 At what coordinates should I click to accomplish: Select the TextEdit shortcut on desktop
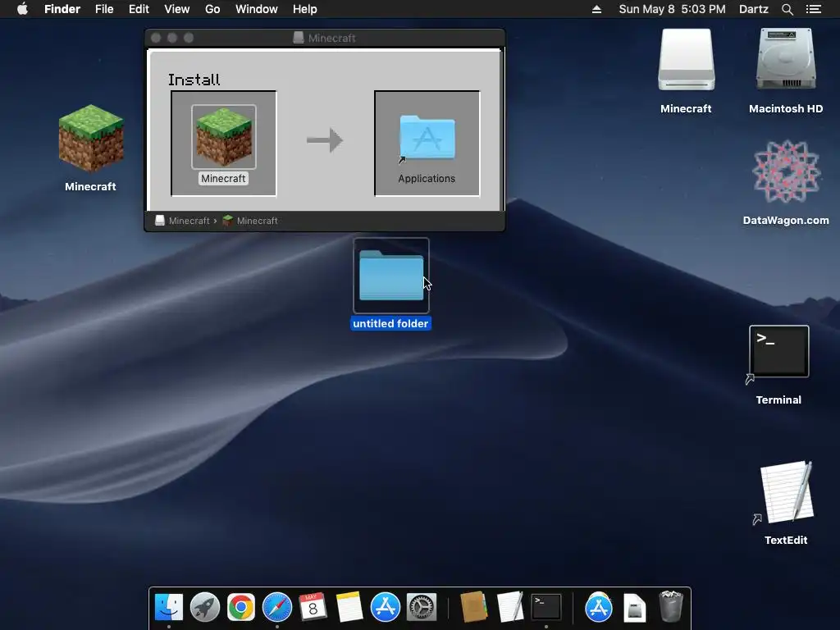point(787,492)
